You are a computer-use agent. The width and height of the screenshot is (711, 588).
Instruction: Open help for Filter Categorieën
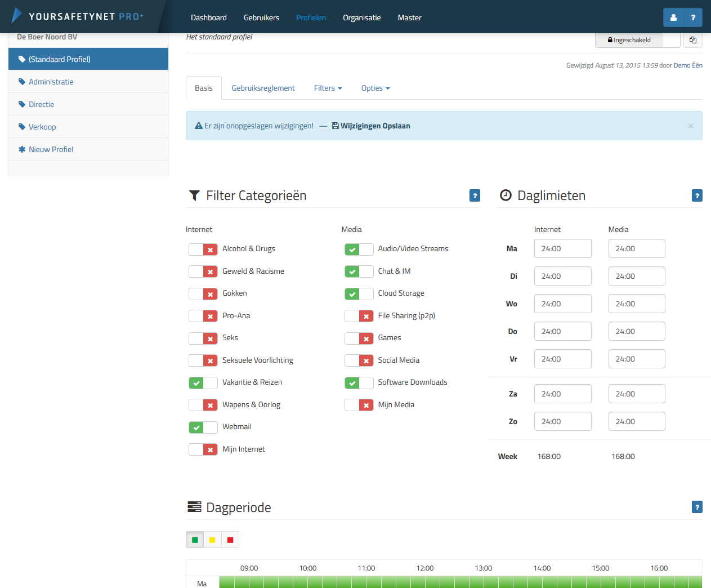coord(475,195)
